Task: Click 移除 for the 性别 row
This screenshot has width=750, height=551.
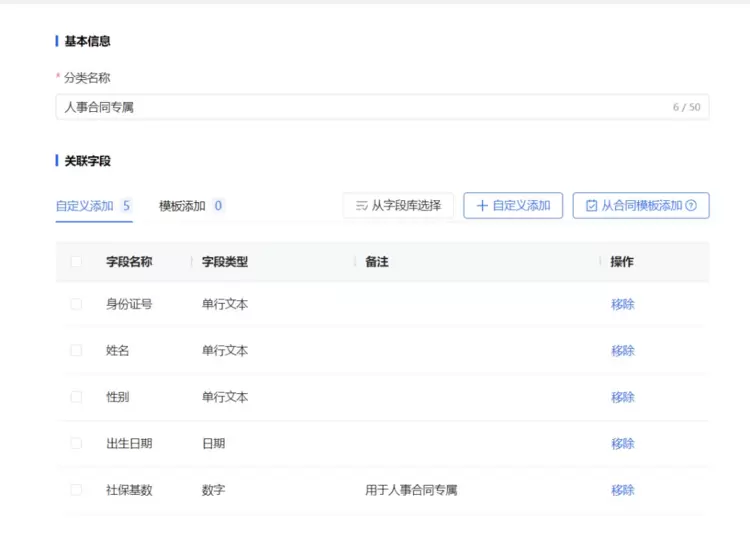Action: 622,397
